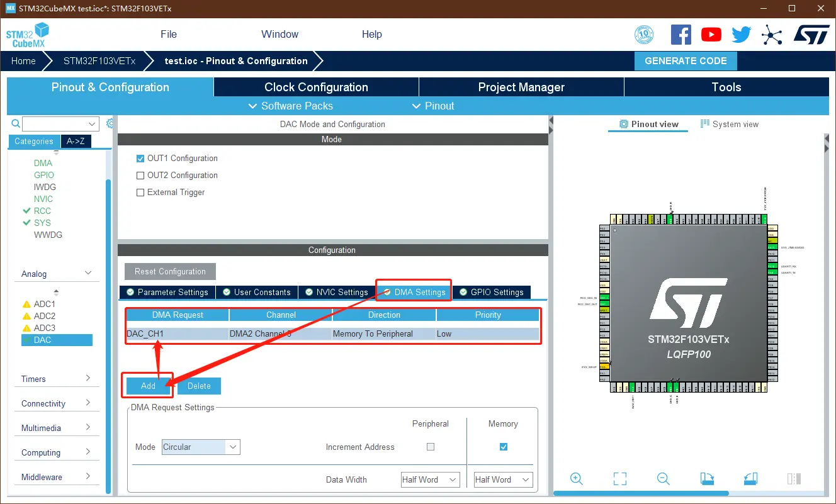Click the GENERATE CODE button
Viewport: 836px width, 504px height.
pos(686,61)
